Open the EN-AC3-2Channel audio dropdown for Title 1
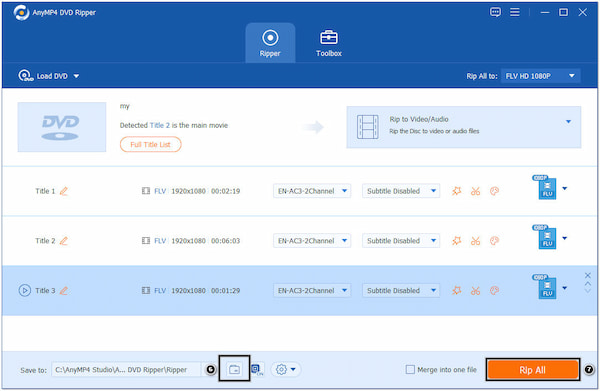Viewport: 600px width, 391px height. [x=312, y=191]
